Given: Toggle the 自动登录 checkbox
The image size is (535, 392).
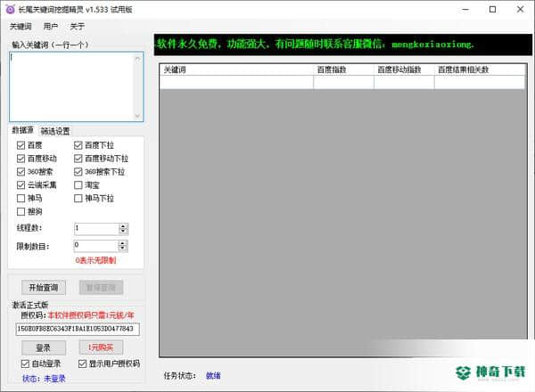Looking at the screenshot, I should pyautogui.click(x=25, y=363).
